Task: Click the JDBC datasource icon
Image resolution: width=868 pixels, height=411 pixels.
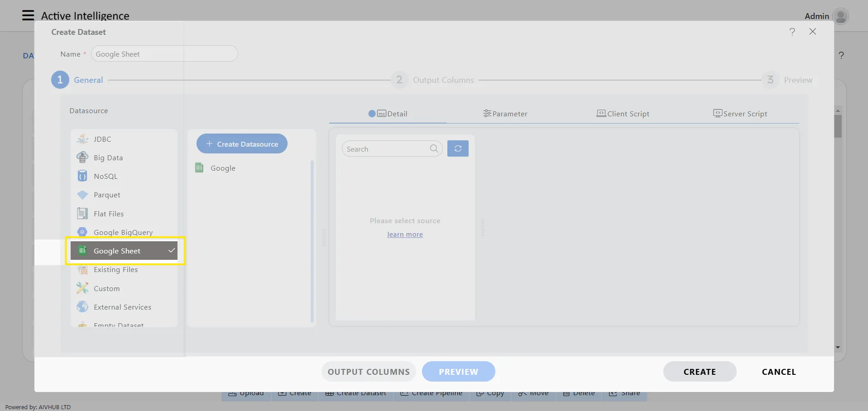Action: (x=82, y=139)
